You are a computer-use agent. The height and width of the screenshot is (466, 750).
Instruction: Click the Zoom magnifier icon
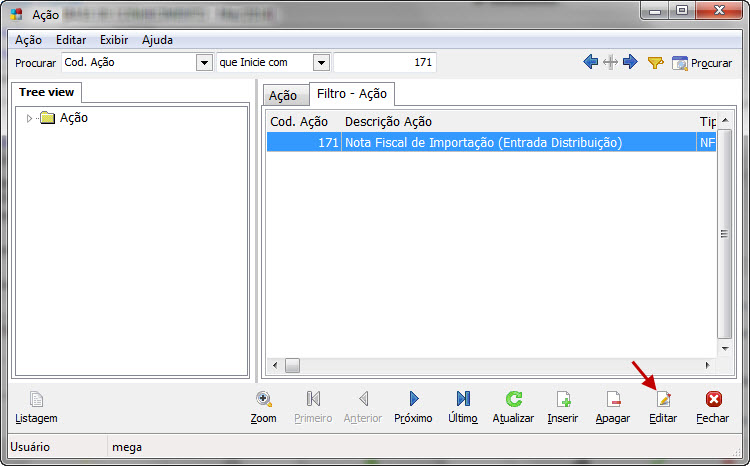264,399
